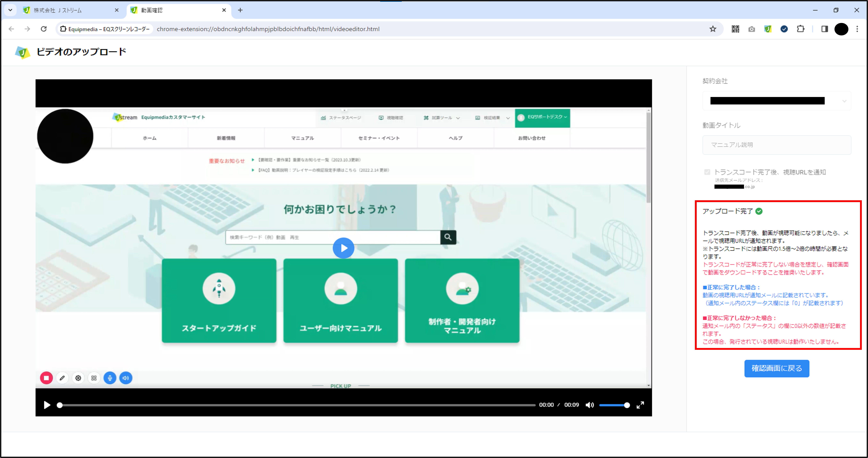868x458 pixels.
Task: Click the 制作者・開発者向けマニュアル card
Action: click(x=462, y=301)
